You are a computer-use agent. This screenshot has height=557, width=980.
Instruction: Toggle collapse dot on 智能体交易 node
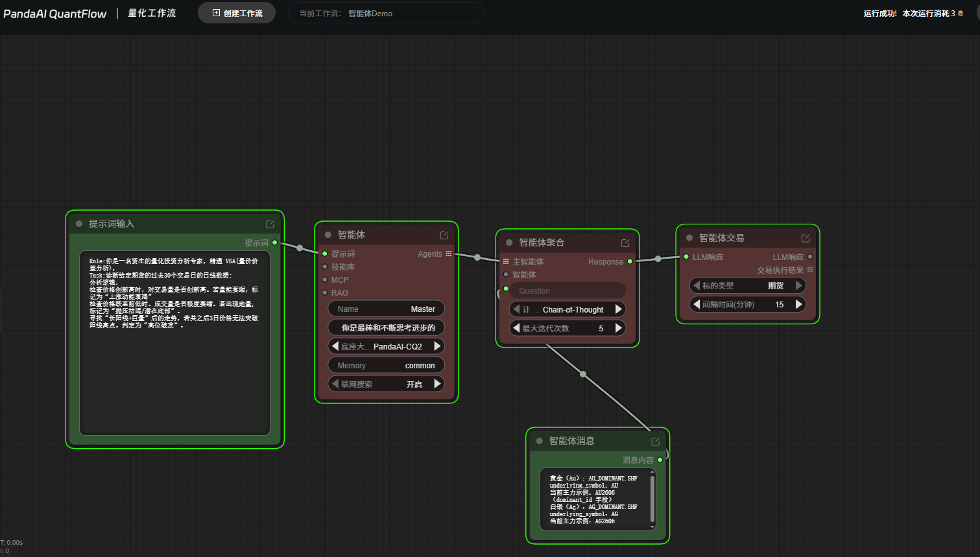point(689,238)
